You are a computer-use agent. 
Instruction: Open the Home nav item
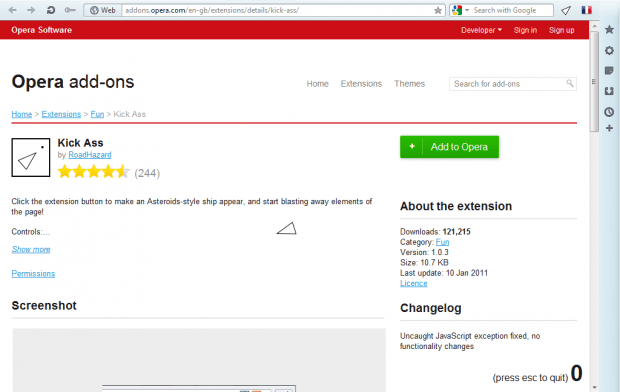(x=318, y=84)
